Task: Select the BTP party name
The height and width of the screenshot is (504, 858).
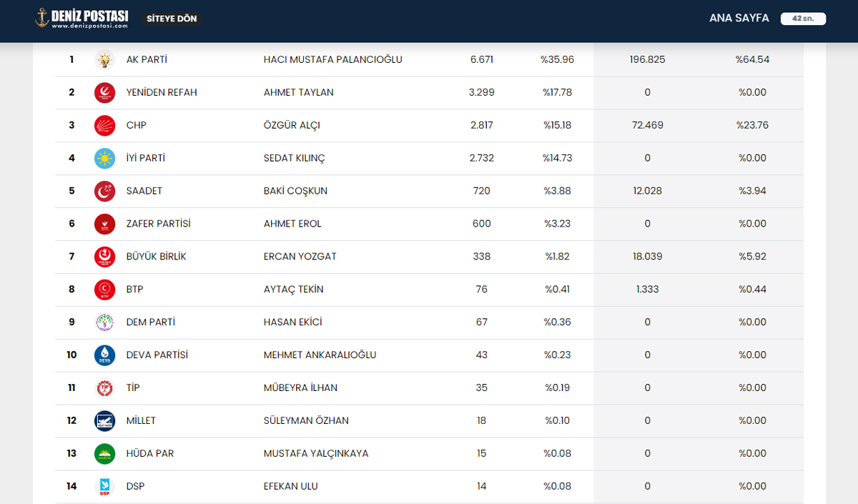Action: (x=135, y=290)
